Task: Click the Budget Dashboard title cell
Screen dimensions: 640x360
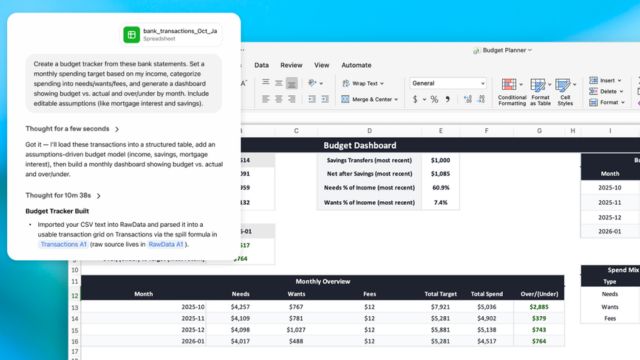Action: 360,145
